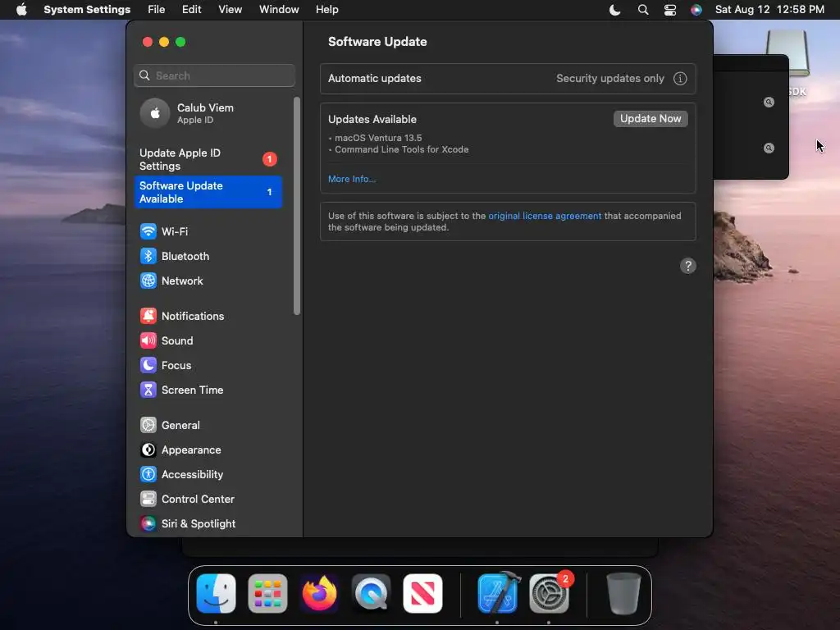Open the Notifications bell icon
This screenshot has height=630, width=840.
coord(148,316)
